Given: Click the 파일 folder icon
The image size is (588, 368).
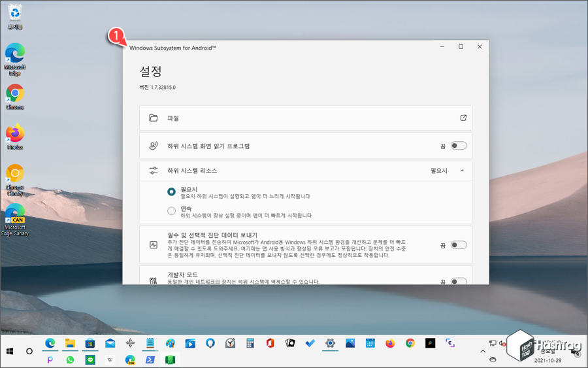Looking at the screenshot, I should (154, 118).
